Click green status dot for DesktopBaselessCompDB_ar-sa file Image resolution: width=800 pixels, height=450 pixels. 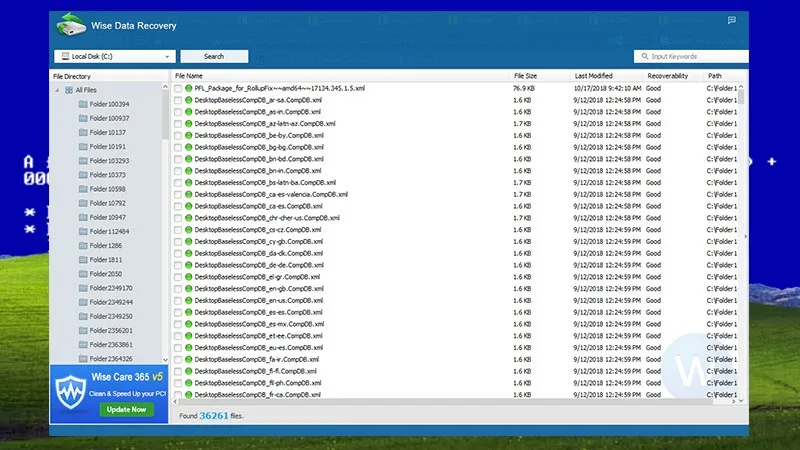(x=189, y=100)
